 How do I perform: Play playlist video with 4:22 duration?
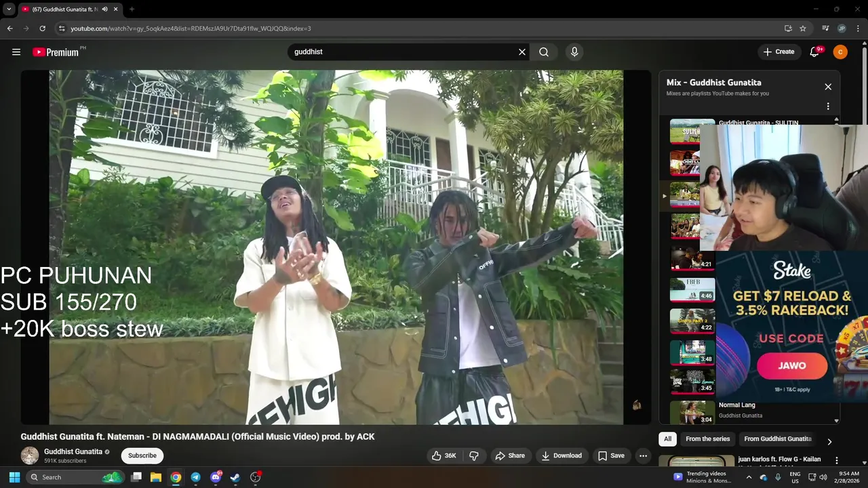click(692, 320)
